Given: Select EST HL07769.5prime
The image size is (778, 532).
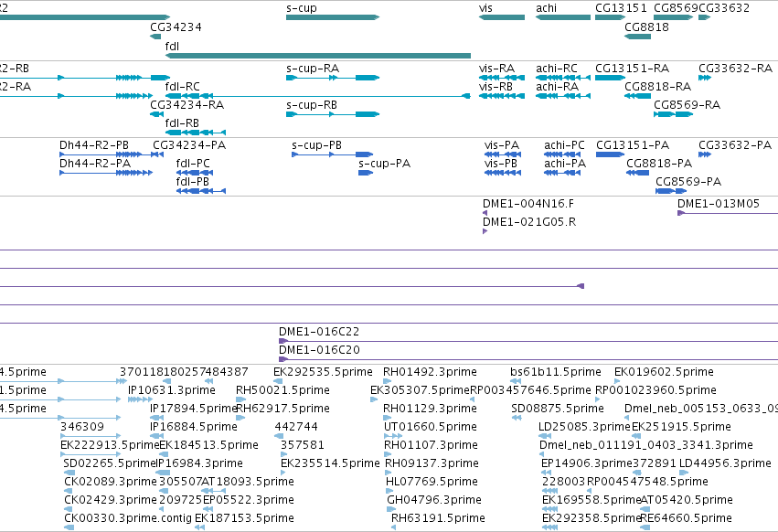Looking at the screenshot, I should tap(432, 482).
